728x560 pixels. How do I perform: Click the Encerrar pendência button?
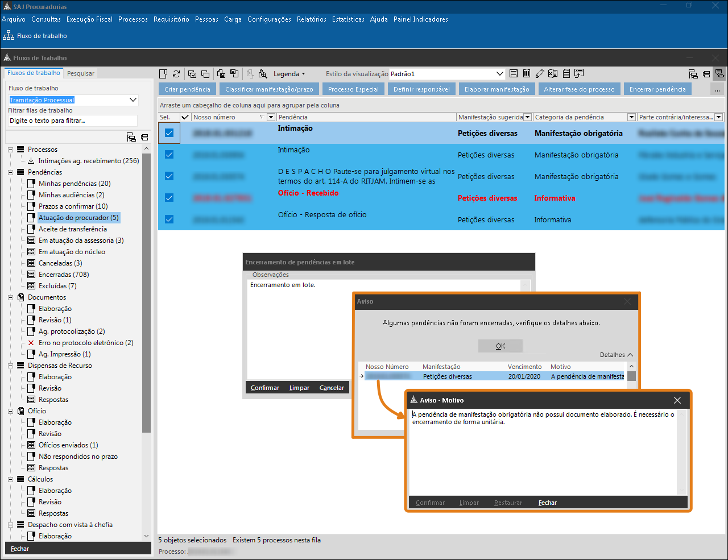[x=657, y=89]
